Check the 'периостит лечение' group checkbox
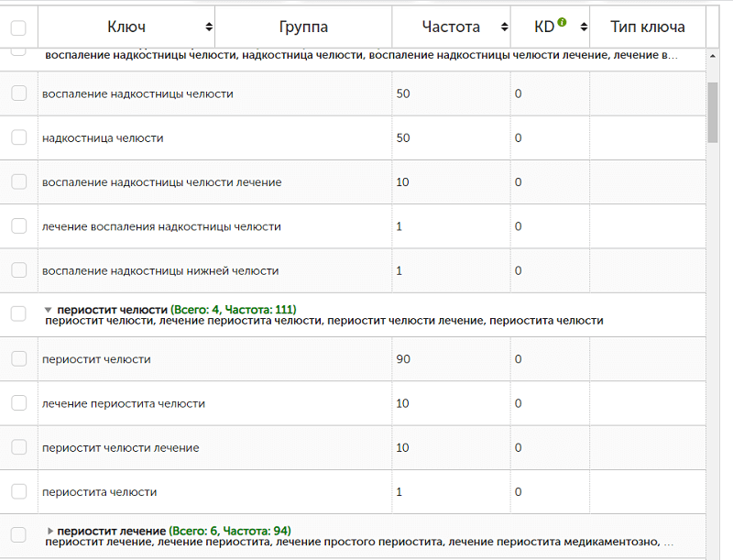Viewport: 733px width, 560px height. tap(18, 534)
